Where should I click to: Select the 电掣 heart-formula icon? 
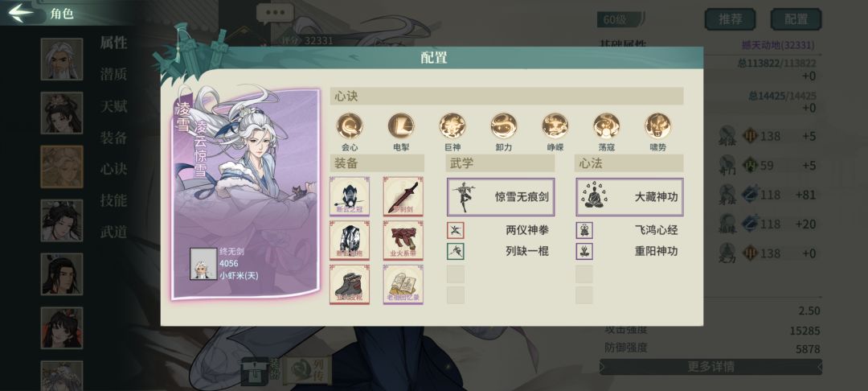coord(401,126)
